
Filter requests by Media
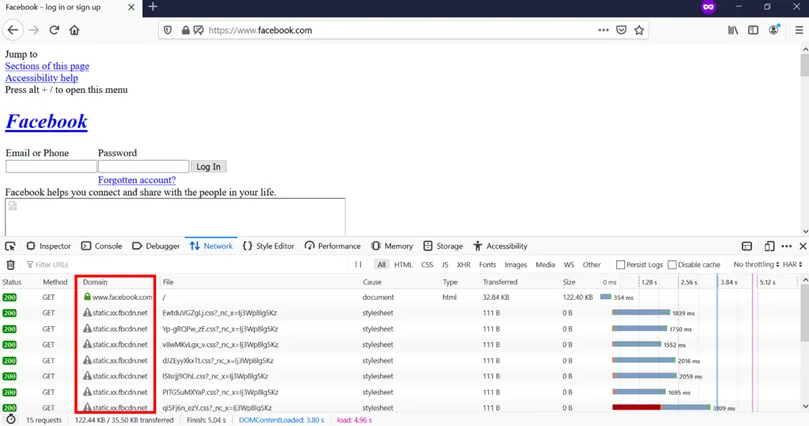coord(545,265)
